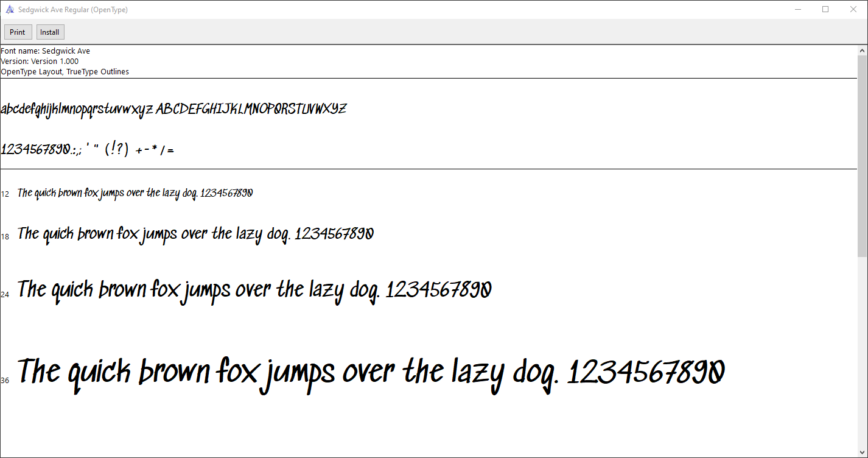
Task: Click the Print button
Action: pos(18,32)
